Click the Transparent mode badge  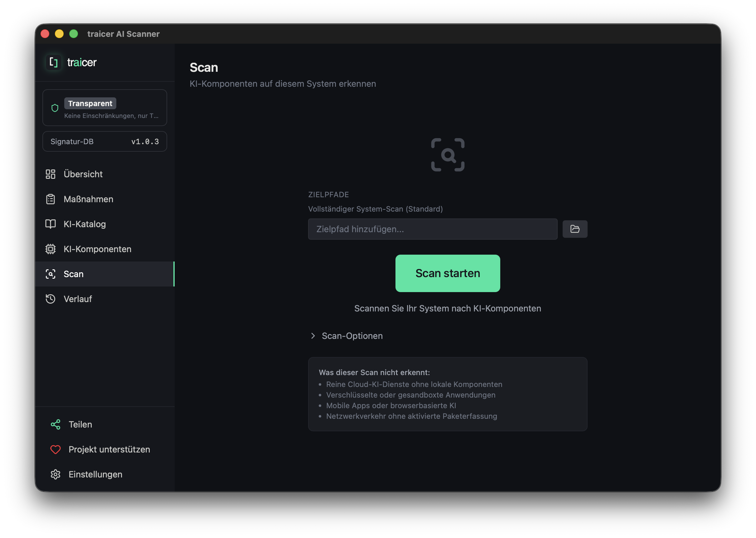[90, 103]
